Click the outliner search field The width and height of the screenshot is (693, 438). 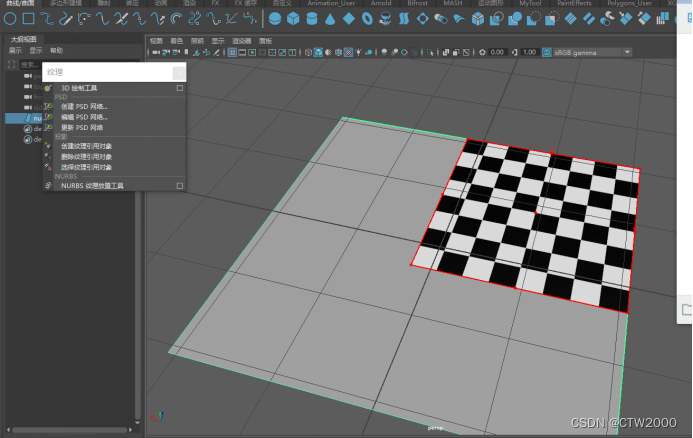click(x=30, y=65)
